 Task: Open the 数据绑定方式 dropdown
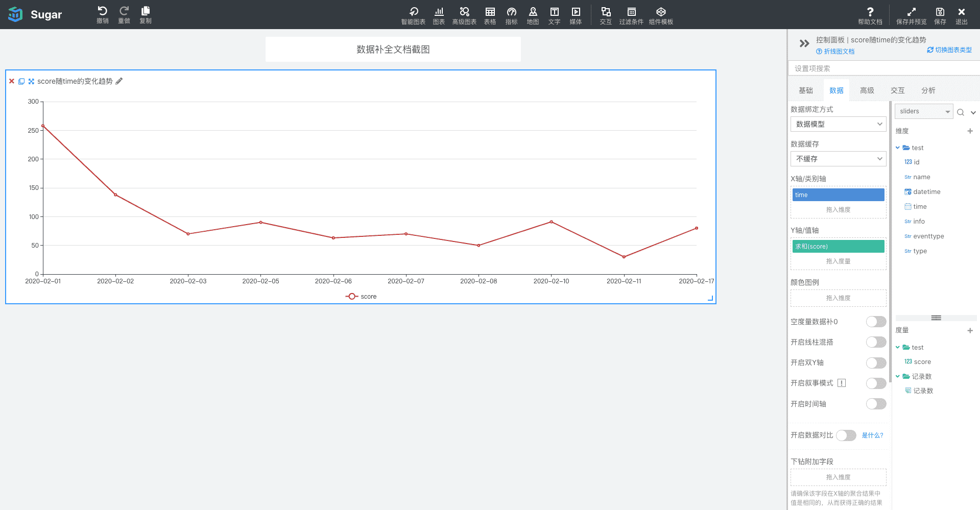click(838, 124)
